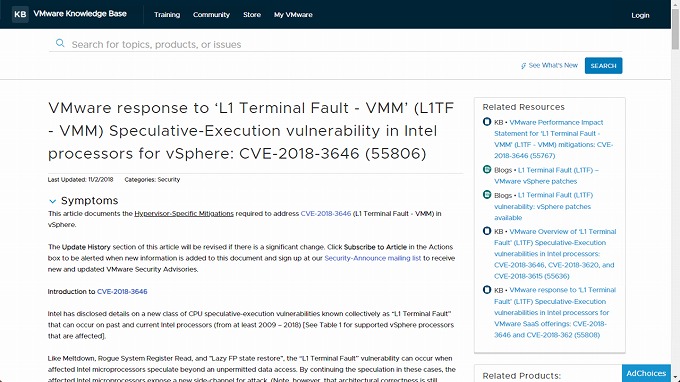Open the Training menu
The image size is (680, 382).
pos(167,15)
